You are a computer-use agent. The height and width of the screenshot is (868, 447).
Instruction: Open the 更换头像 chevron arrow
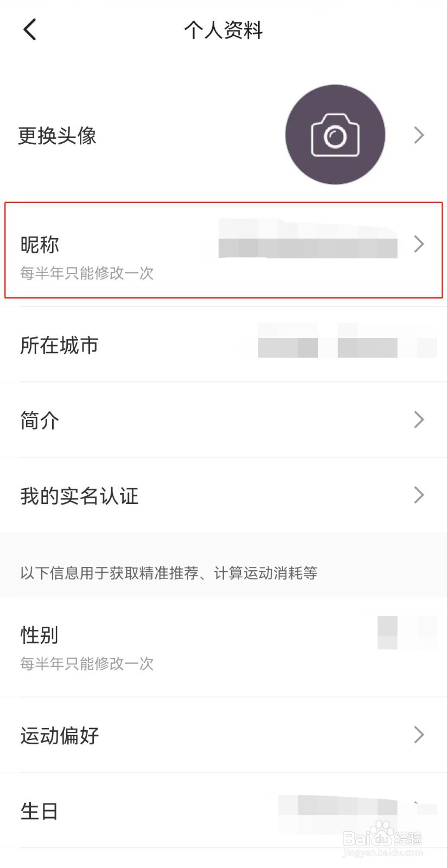[419, 135]
